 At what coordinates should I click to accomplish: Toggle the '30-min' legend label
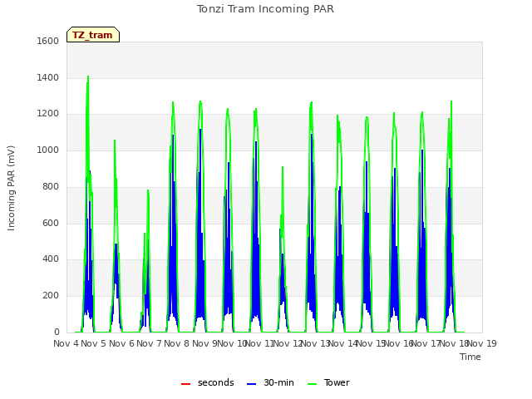(x=278, y=382)
